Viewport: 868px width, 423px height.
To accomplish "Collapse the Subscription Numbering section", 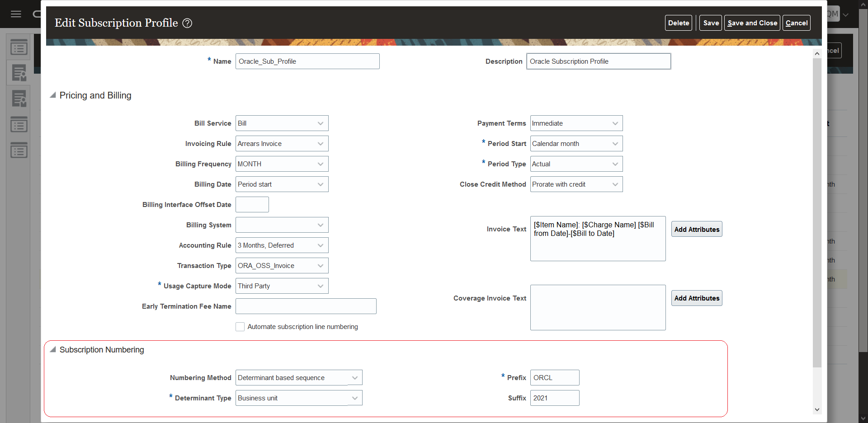I will (53, 350).
